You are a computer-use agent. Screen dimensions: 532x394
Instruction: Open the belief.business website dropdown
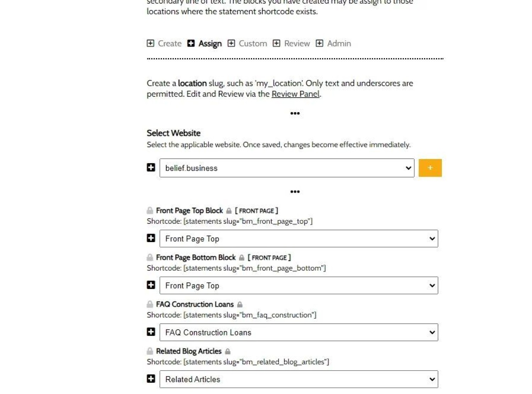[x=287, y=168]
